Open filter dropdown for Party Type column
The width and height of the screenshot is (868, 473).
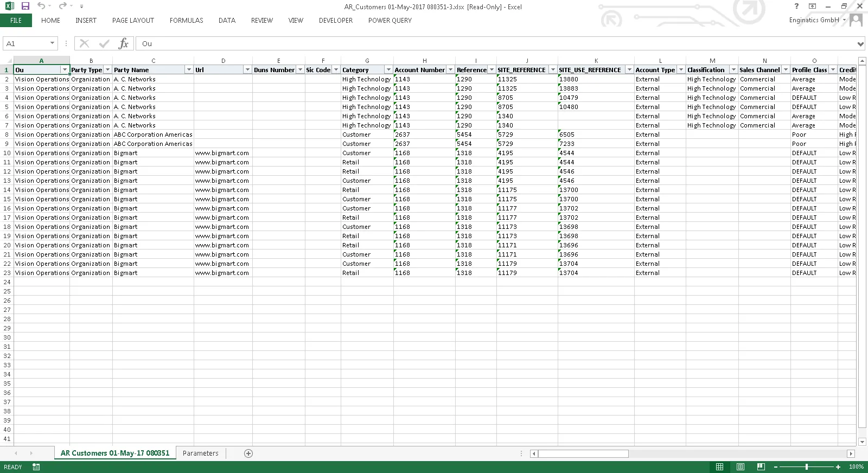click(x=107, y=70)
